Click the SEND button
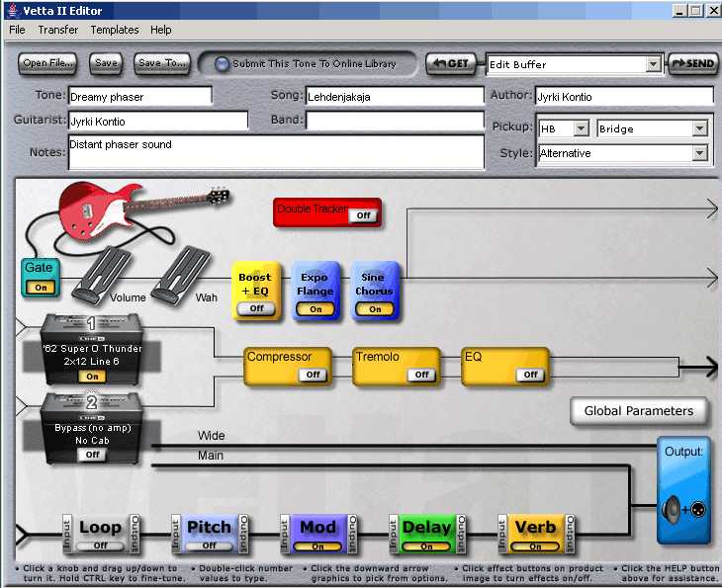Screen dimensions: 722x588 (693, 64)
